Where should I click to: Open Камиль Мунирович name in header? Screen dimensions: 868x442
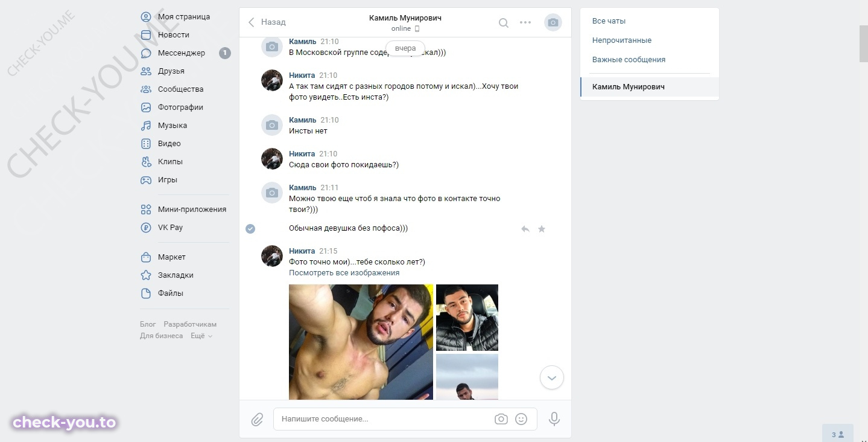(x=405, y=18)
